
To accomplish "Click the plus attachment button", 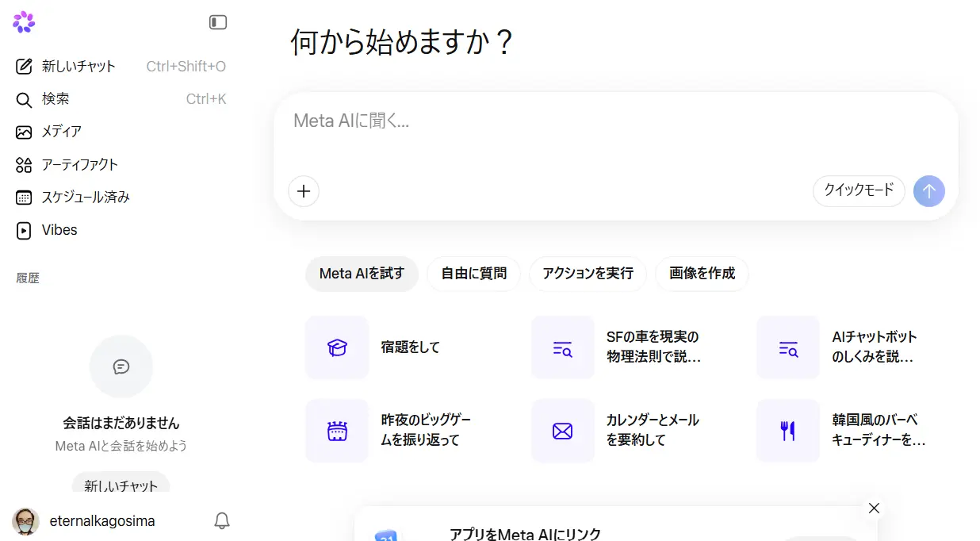I will (x=304, y=191).
